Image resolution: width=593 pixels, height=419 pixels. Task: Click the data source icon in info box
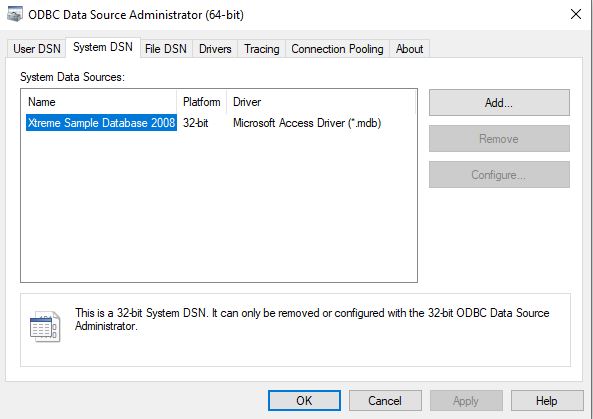45,327
